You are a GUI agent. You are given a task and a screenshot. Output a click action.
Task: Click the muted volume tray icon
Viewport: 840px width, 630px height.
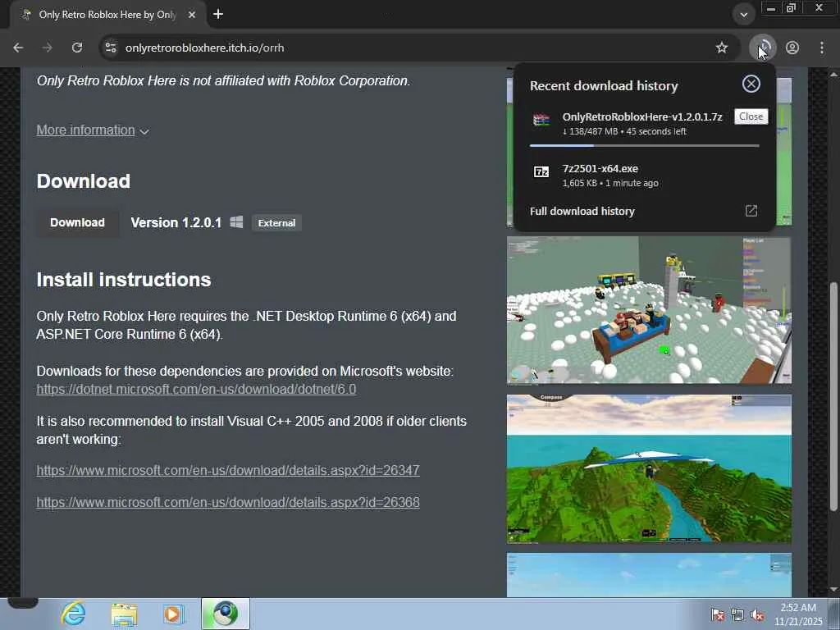(x=757, y=615)
